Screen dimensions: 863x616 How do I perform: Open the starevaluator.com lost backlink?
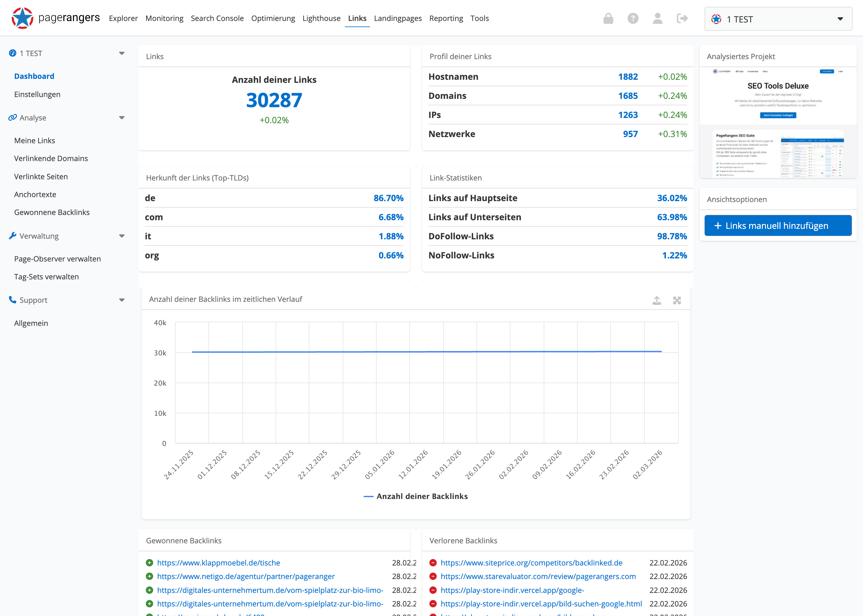point(538,576)
